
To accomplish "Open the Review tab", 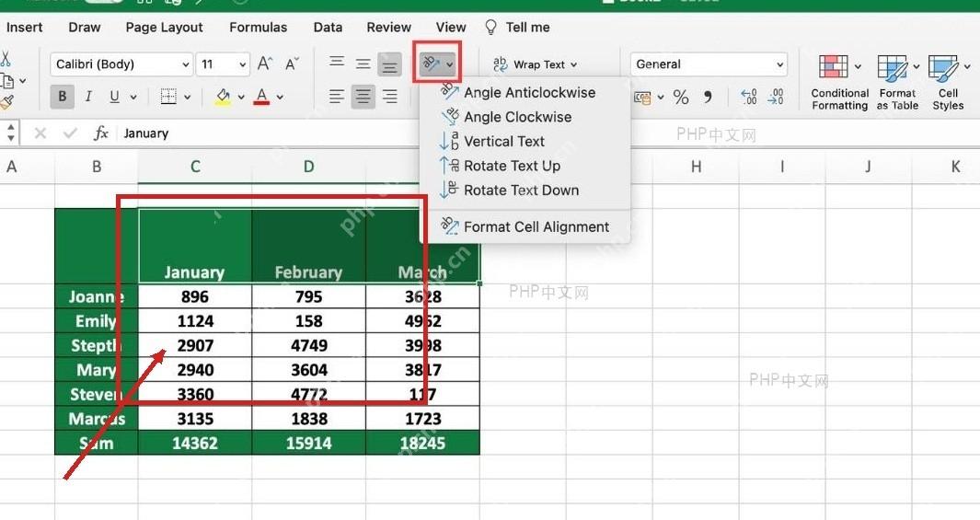I will 388,28.
